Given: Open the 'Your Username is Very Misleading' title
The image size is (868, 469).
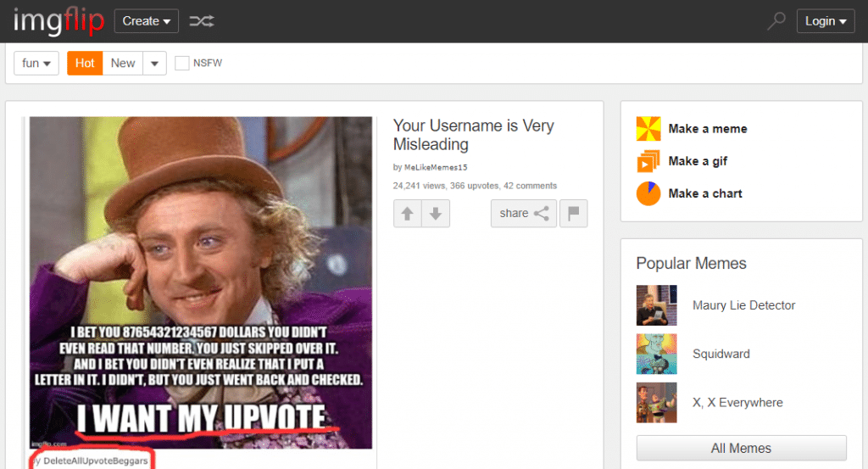Looking at the screenshot, I should (x=473, y=135).
